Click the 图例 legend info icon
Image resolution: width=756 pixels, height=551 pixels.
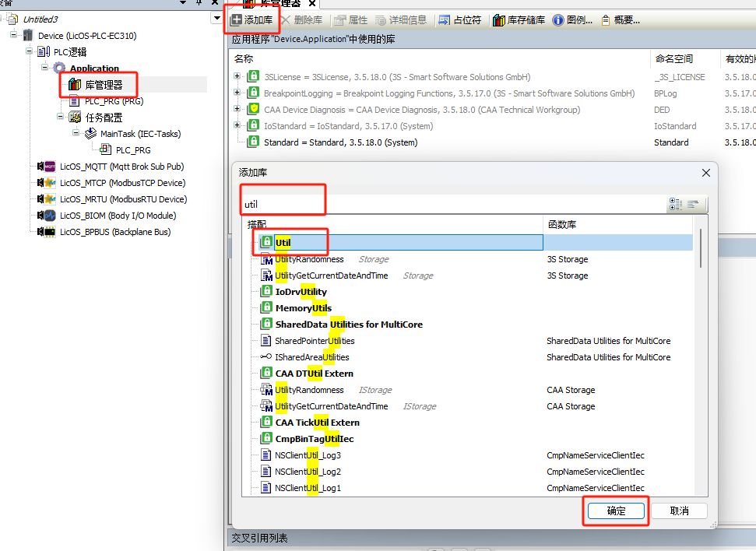tap(558, 20)
